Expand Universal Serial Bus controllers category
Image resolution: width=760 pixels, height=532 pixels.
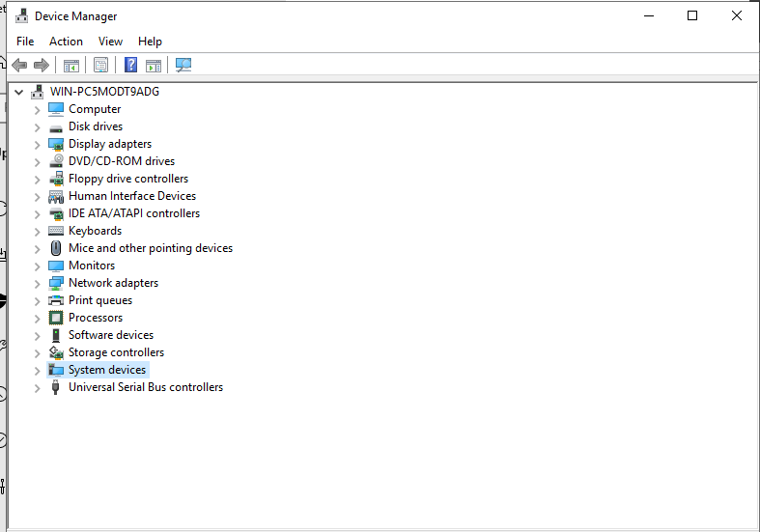[37, 388]
